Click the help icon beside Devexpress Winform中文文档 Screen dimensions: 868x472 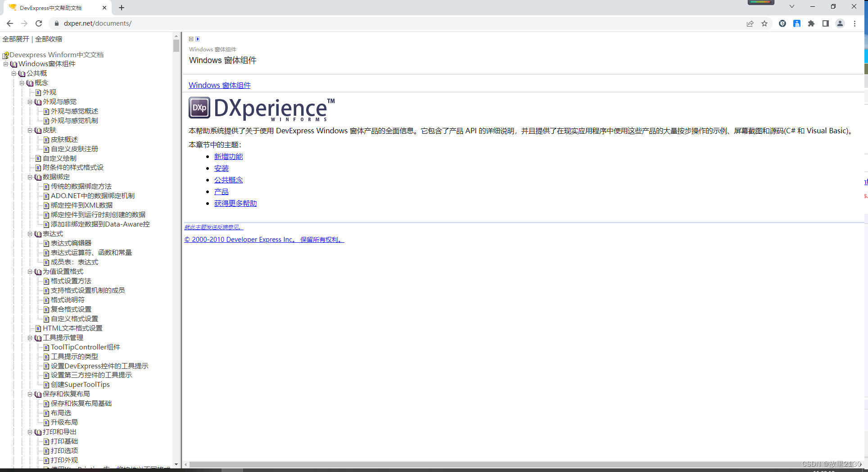[x=5, y=55]
